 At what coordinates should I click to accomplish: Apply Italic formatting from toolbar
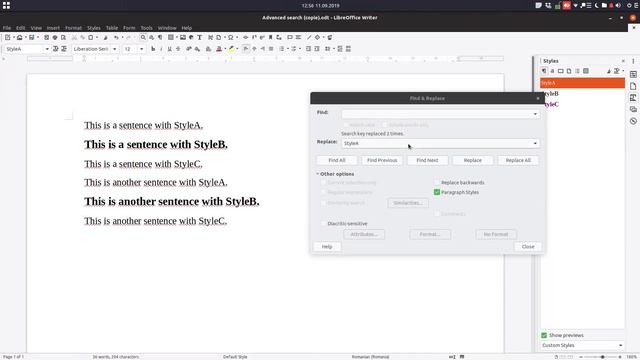(161, 49)
